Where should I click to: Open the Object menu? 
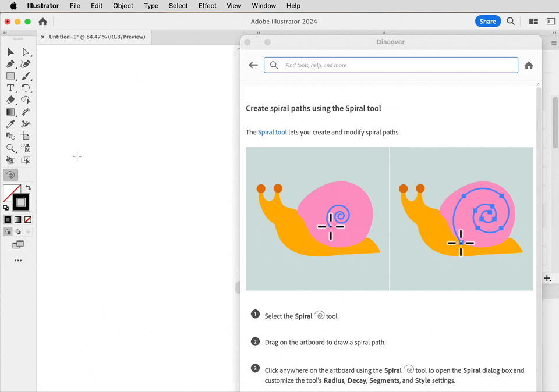point(123,6)
